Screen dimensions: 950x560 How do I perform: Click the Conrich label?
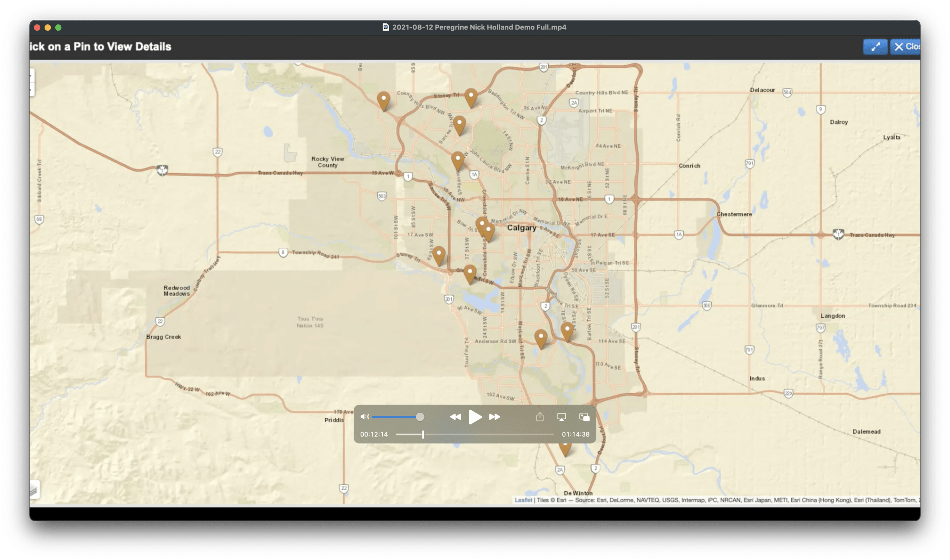[x=689, y=166]
